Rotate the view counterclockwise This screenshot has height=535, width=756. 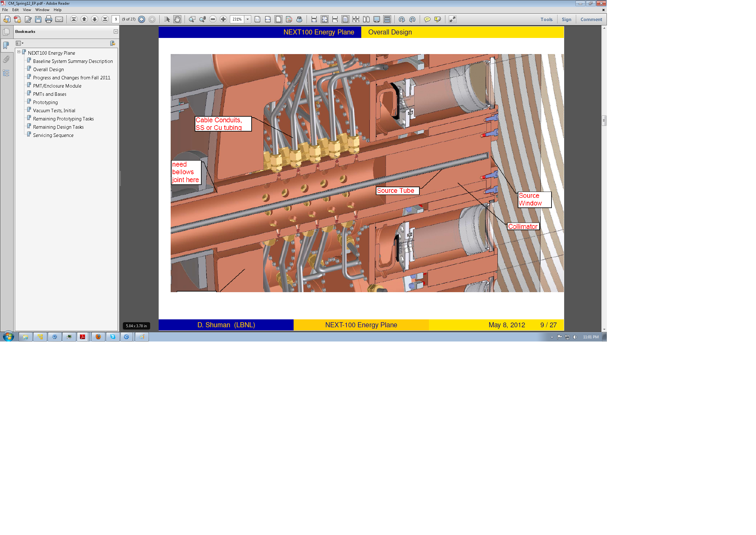[412, 19]
